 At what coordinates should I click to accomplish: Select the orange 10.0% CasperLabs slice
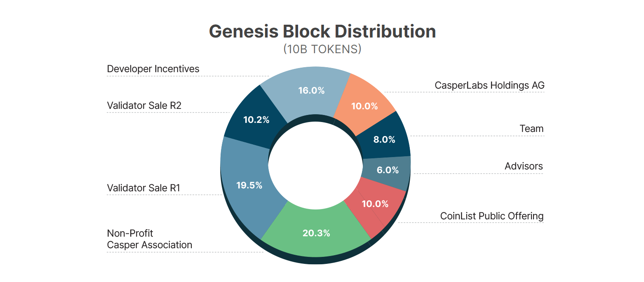coord(364,106)
